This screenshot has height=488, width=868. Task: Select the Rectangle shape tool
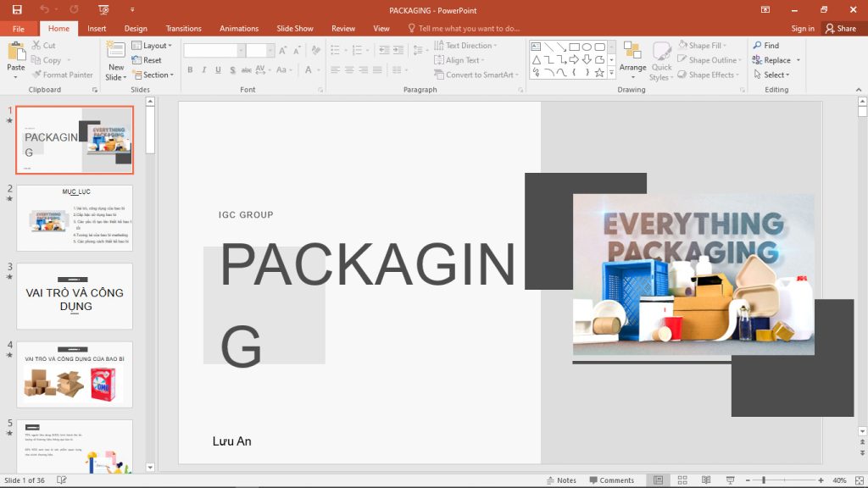coord(573,45)
